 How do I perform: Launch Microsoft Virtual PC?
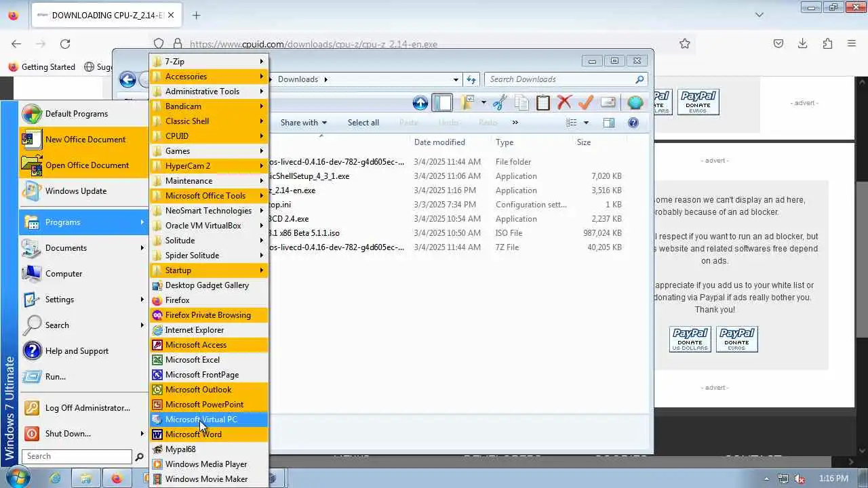[209, 420]
